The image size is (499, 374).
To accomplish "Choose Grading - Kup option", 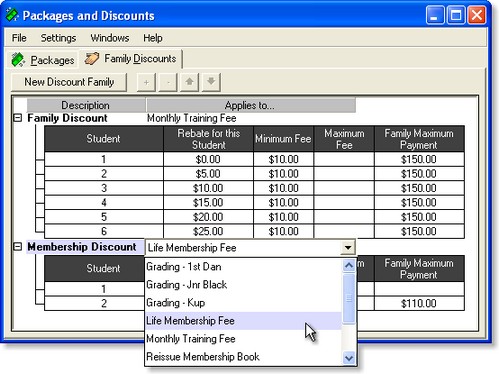I will tap(243, 303).
